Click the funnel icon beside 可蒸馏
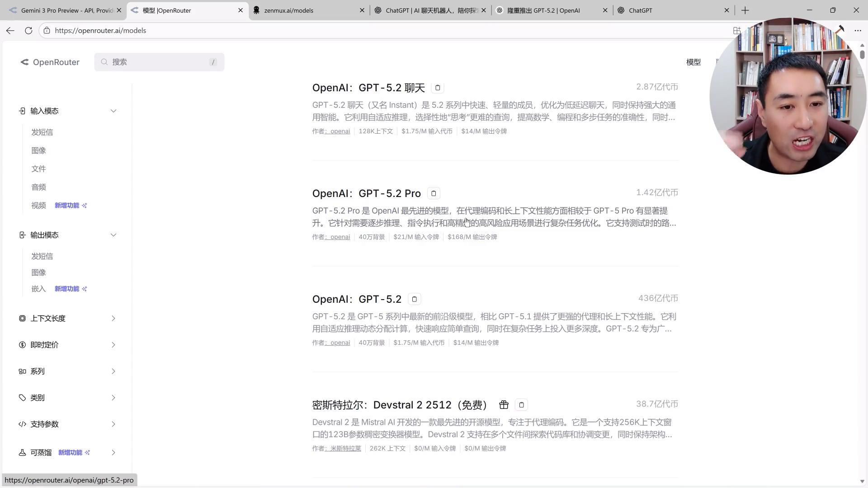This screenshot has height=488, width=868. (x=22, y=452)
